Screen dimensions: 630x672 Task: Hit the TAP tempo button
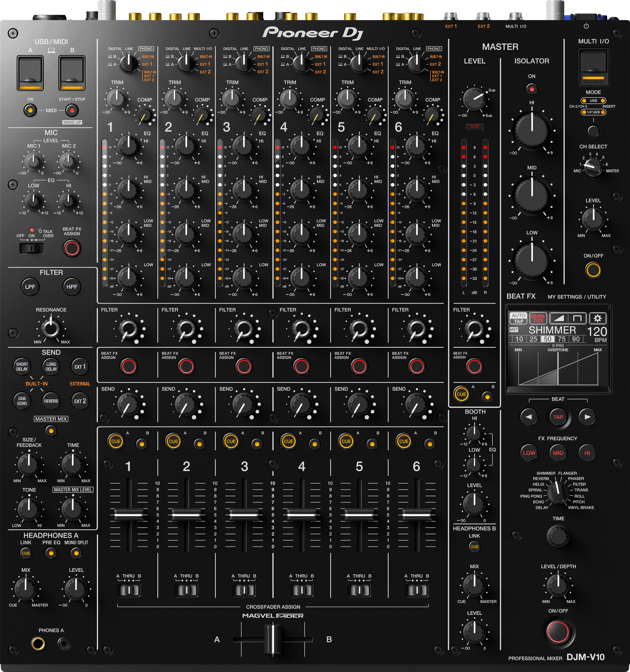(558, 417)
